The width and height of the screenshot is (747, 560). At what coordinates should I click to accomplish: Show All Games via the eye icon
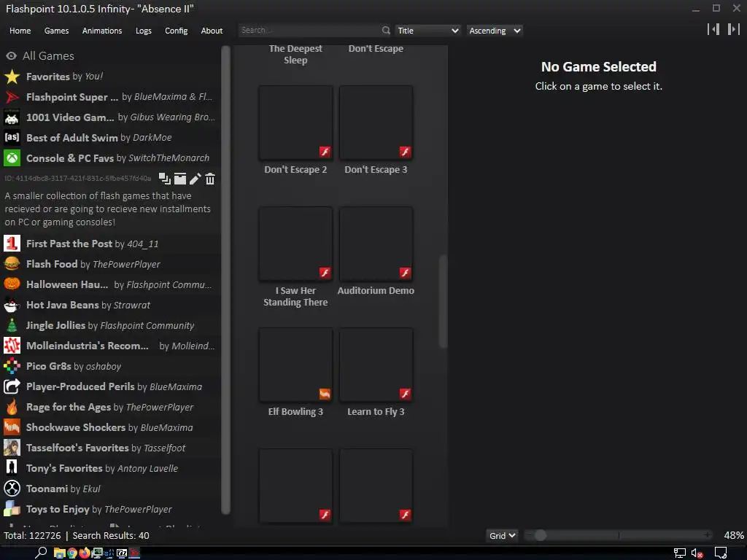click(x=11, y=55)
